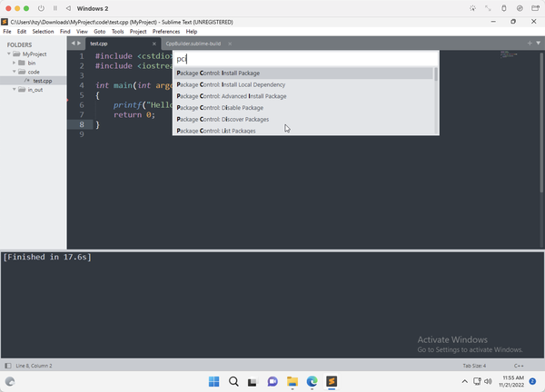Go to next tab with right arrow
The width and height of the screenshot is (545, 392).
coord(79,44)
